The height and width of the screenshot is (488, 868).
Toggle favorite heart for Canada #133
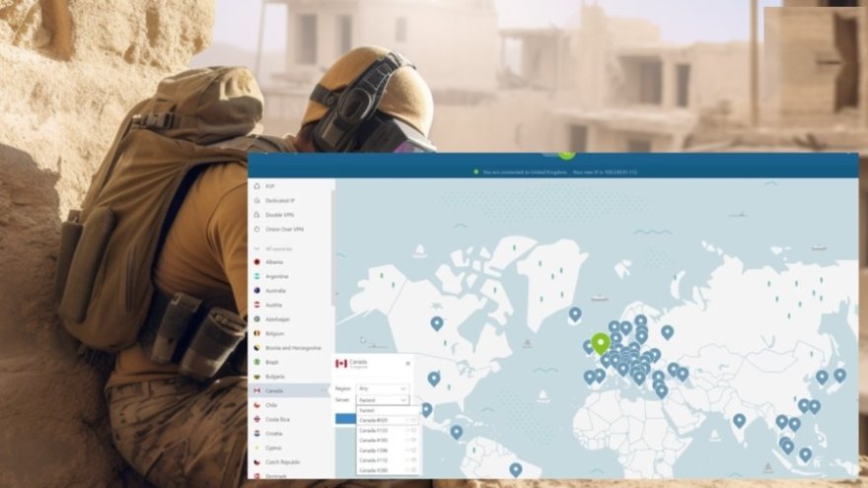[x=411, y=430]
